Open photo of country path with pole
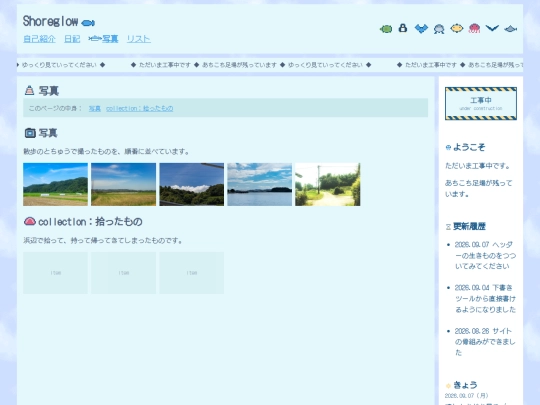Image resolution: width=540 pixels, height=405 pixels. (328, 184)
